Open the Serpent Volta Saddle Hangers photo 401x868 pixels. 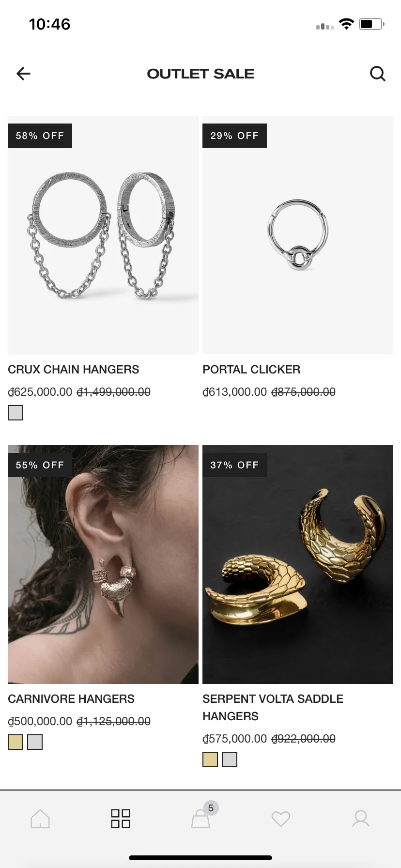[x=298, y=564]
